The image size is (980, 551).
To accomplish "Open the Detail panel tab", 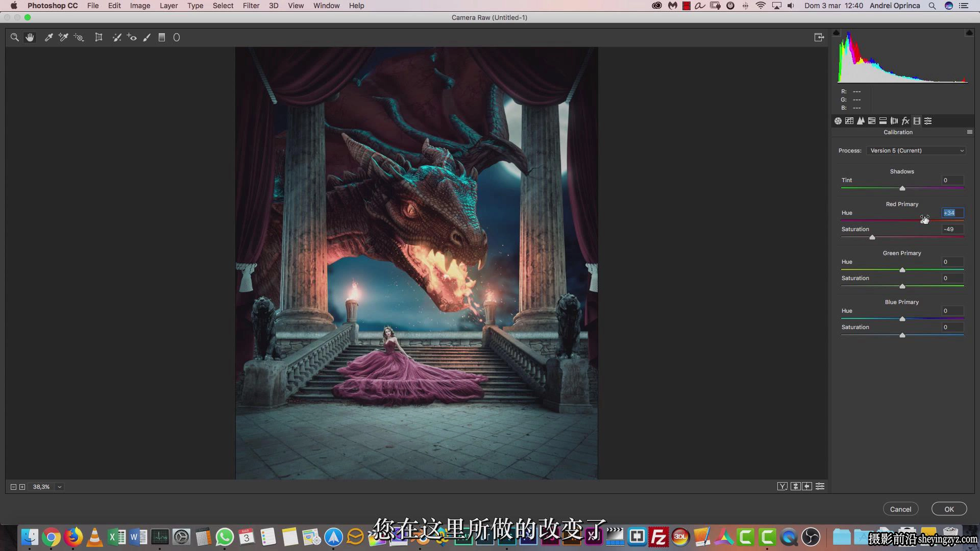I will tap(861, 121).
